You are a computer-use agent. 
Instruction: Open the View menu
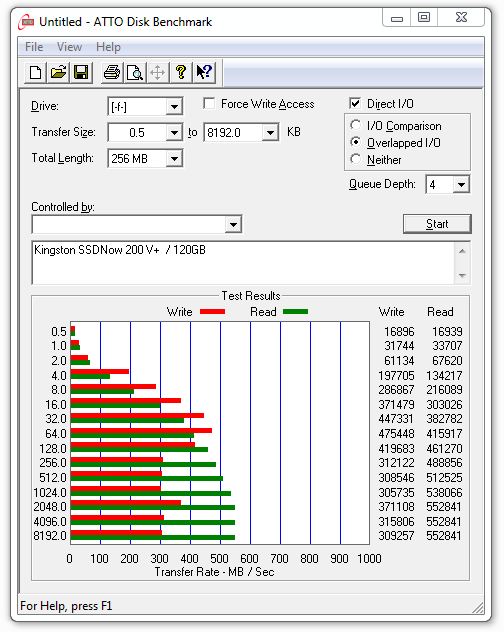tap(69, 47)
